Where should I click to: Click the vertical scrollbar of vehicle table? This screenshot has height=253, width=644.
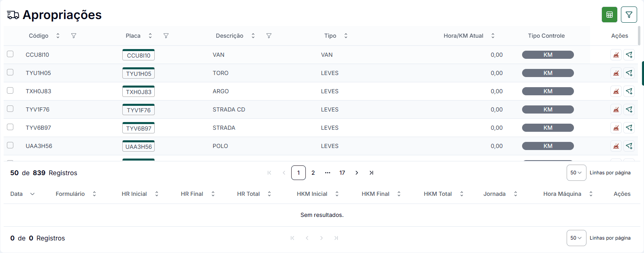639,36
